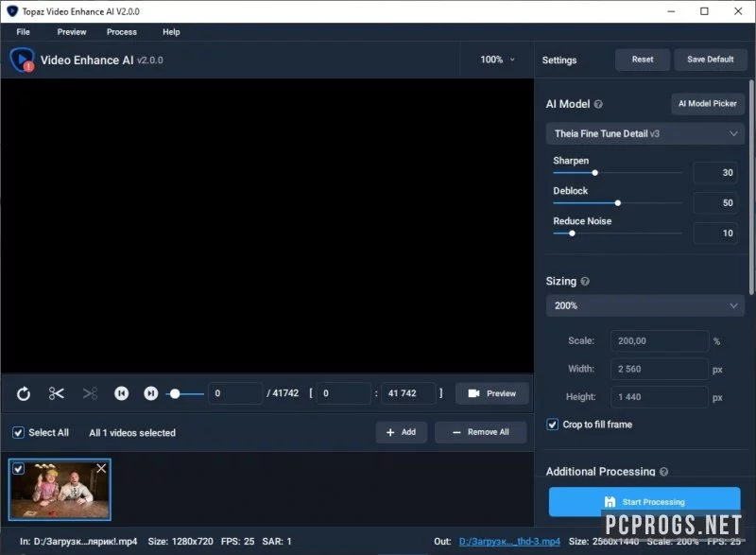This screenshot has height=555, width=756.
Task: Click the input size 1280x720 status text
Action: click(180, 542)
